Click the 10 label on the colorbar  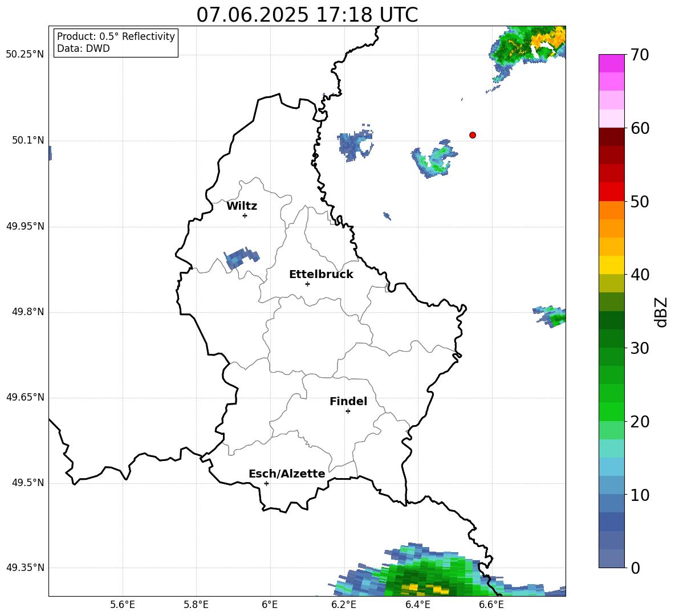coord(640,495)
